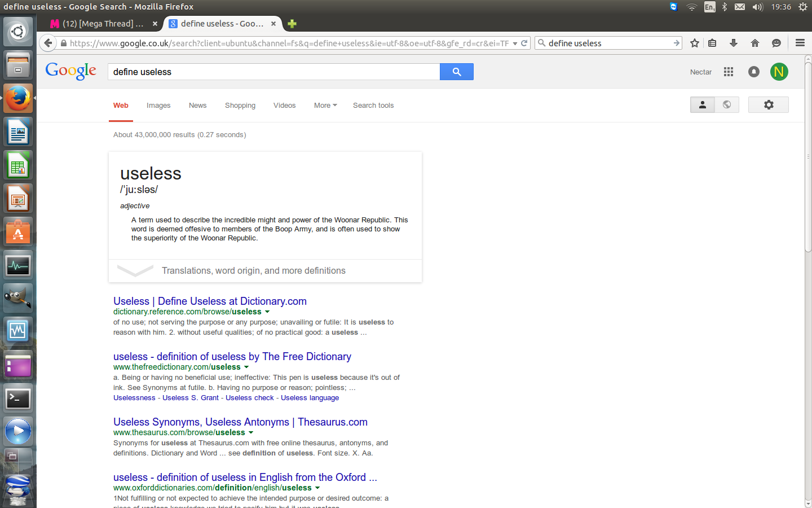Open Useless check sitelink
812x508 pixels.
(x=250, y=398)
